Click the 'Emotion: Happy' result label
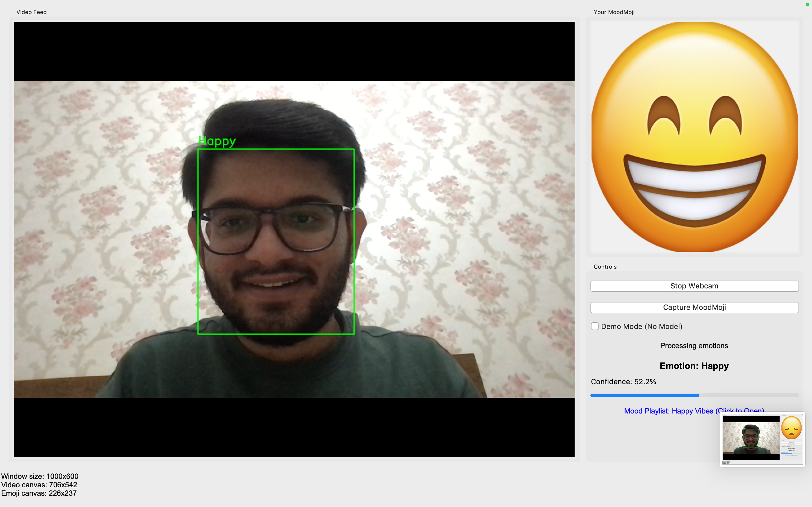 click(x=694, y=366)
